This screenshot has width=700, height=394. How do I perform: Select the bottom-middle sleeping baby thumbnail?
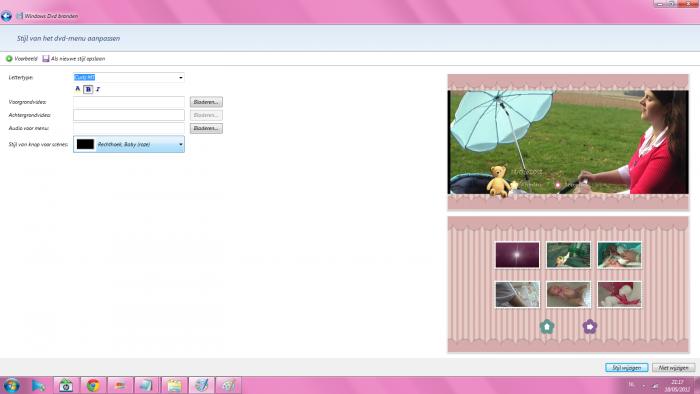click(x=568, y=294)
